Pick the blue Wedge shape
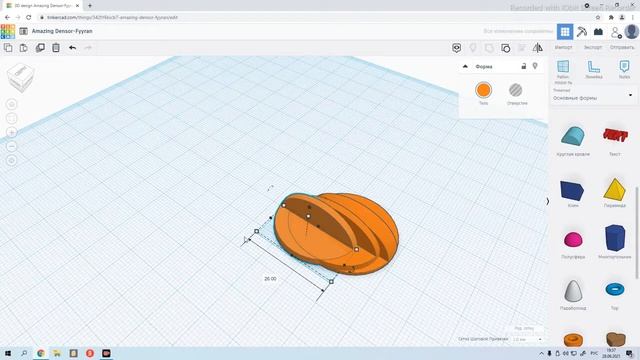 coord(572,190)
